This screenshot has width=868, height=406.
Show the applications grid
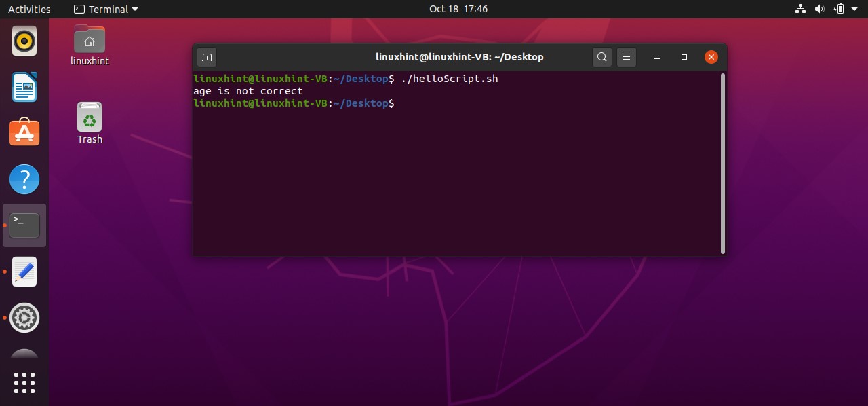coord(24,382)
